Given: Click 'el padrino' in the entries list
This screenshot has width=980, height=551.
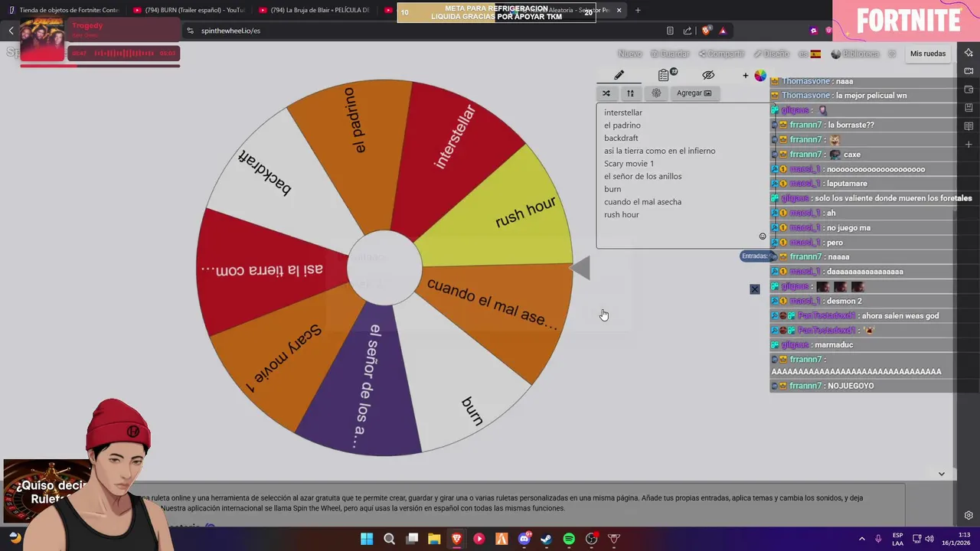Looking at the screenshot, I should 622,126.
